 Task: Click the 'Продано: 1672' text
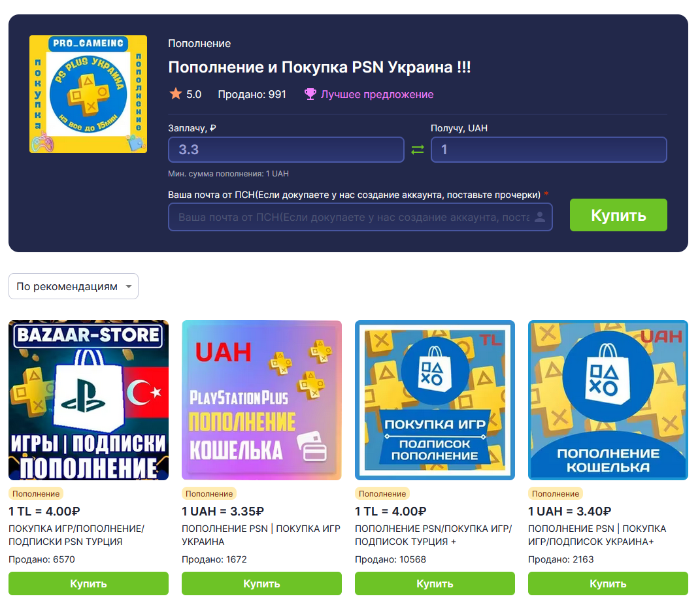[214, 559]
